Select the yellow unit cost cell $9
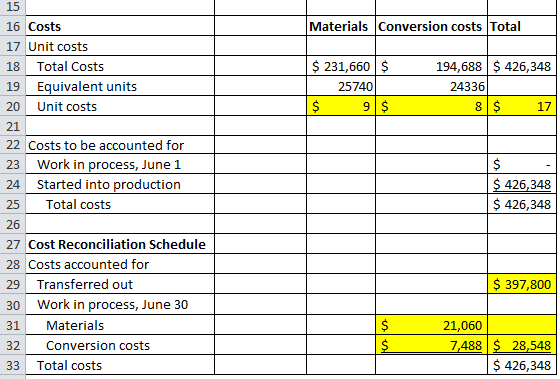560x379 pixels. [341, 106]
